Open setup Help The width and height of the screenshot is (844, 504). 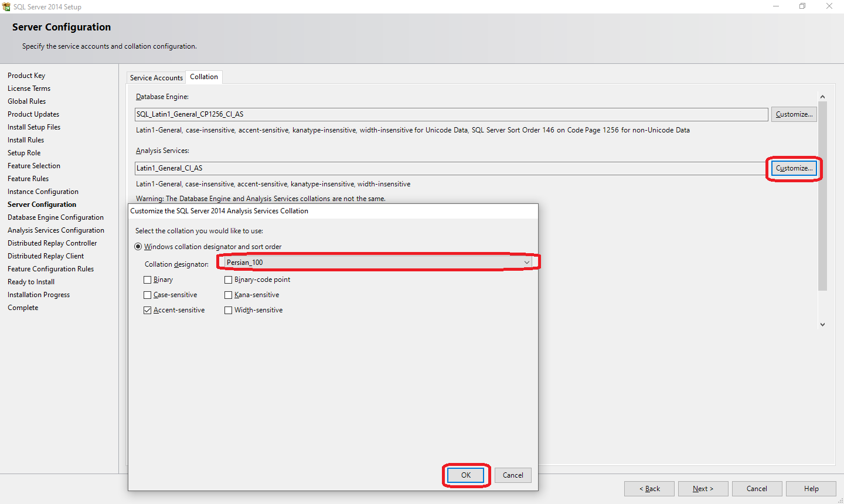click(811, 489)
